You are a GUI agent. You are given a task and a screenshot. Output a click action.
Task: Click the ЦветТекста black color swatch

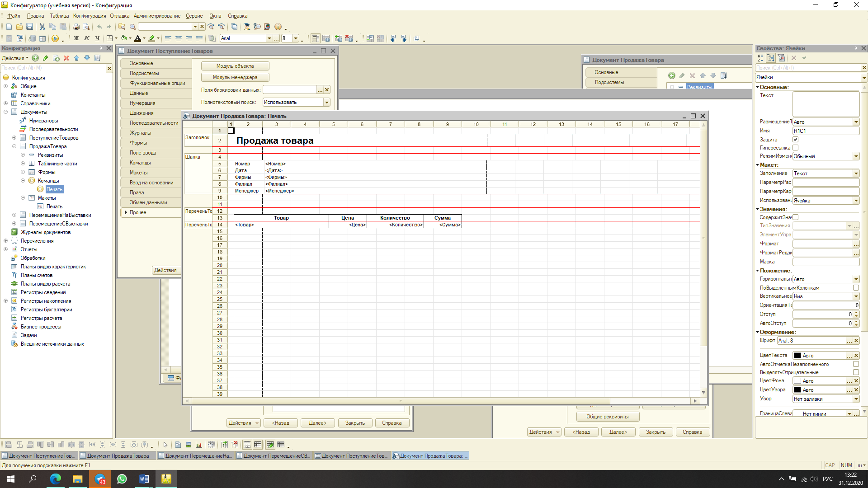(x=797, y=356)
